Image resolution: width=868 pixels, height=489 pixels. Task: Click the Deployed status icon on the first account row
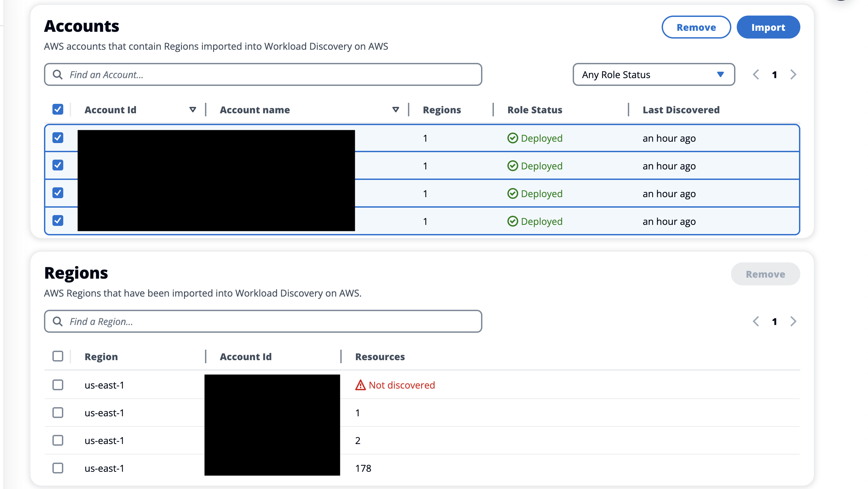pyautogui.click(x=513, y=138)
